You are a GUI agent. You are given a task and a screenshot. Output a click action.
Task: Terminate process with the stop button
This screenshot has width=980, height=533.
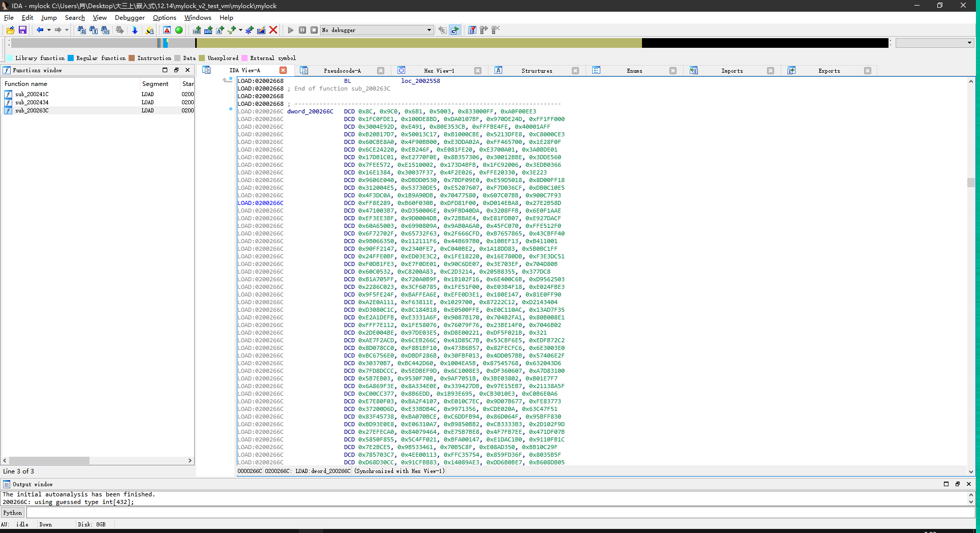click(314, 30)
